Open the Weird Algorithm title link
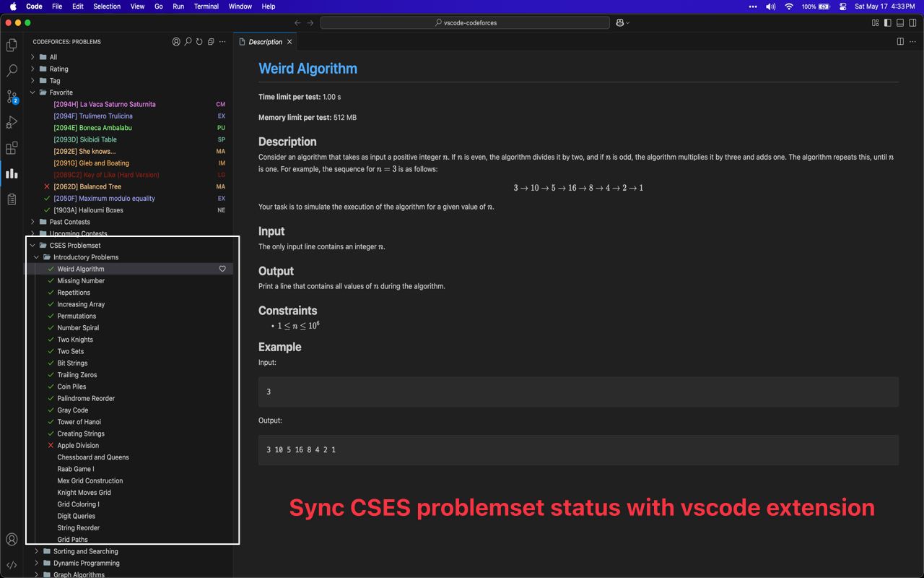 click(308, 69)
